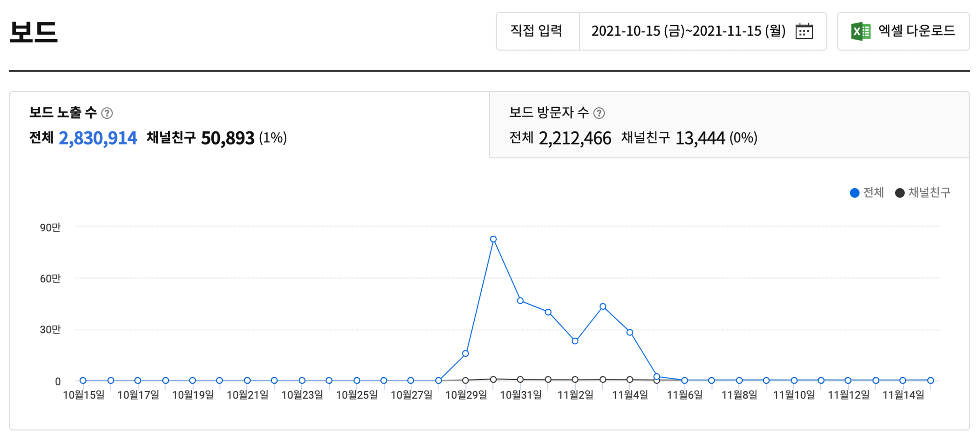Click the 60만 y-axis label
The height and width of the screenshot is (441, 980).
pyautogui.click(x=50, y=278)
